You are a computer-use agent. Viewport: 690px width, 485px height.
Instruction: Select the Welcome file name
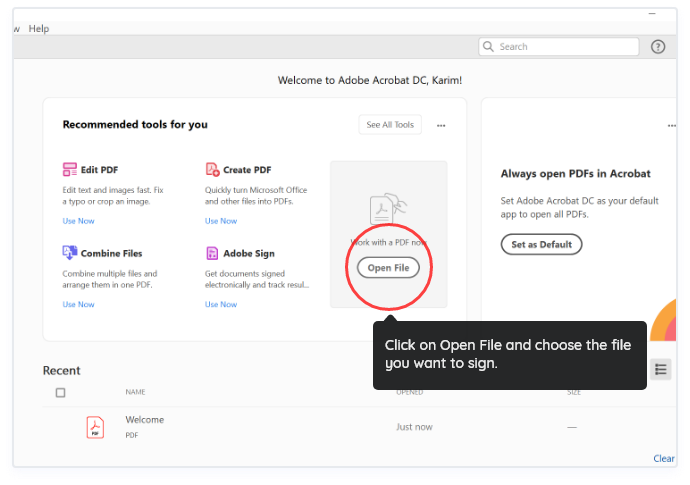click(144, 419)
